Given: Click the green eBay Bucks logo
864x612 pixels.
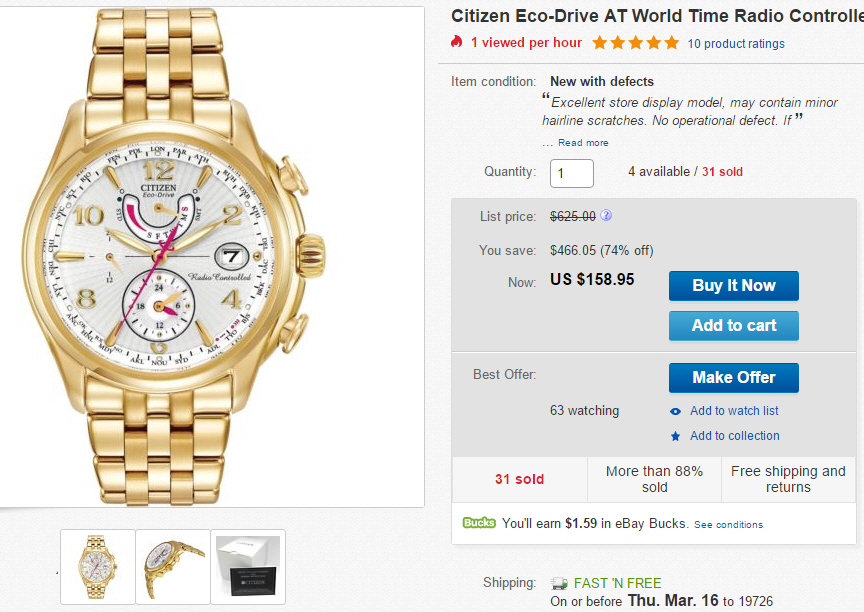Looking at the screenshot, I should (x=479, y=523).
